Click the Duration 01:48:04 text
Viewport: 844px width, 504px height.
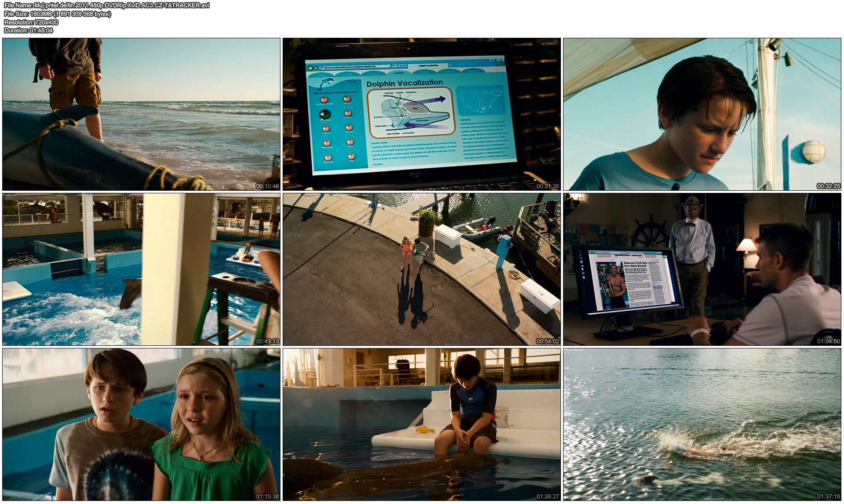(x=28, y=30)
